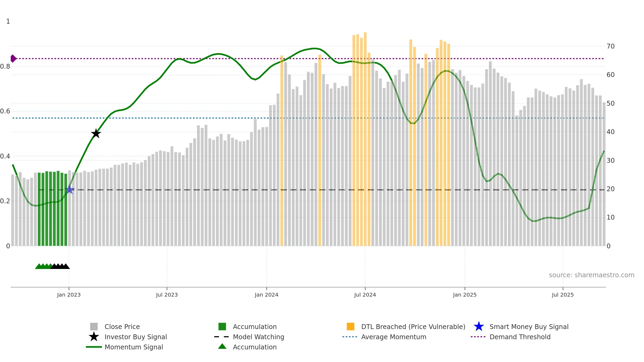The image size is (644, 362).
Task: Toggle DTL Breached (Price Vulnerable) legend item
Action: (x=406, y=327)
